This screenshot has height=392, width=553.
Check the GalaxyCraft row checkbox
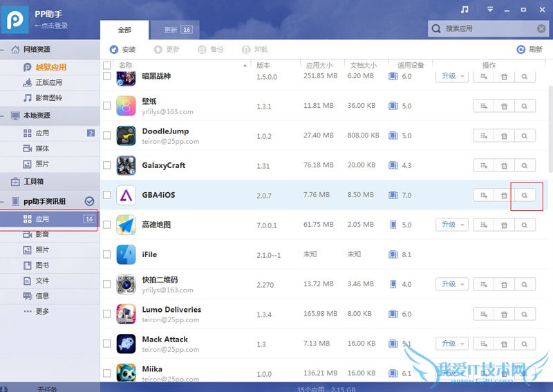[107, 165]
